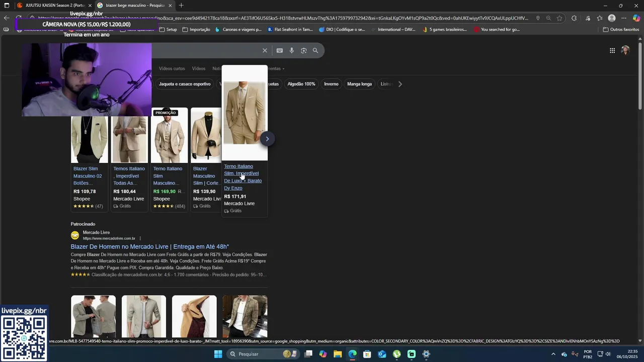Open browser extensions puzzle icon
This screenshot has height=362, width=644.
[x=574, y=18]
